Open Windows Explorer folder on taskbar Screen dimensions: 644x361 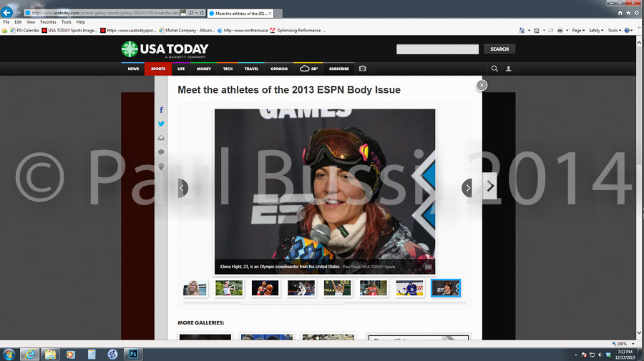tap(50, 354)
